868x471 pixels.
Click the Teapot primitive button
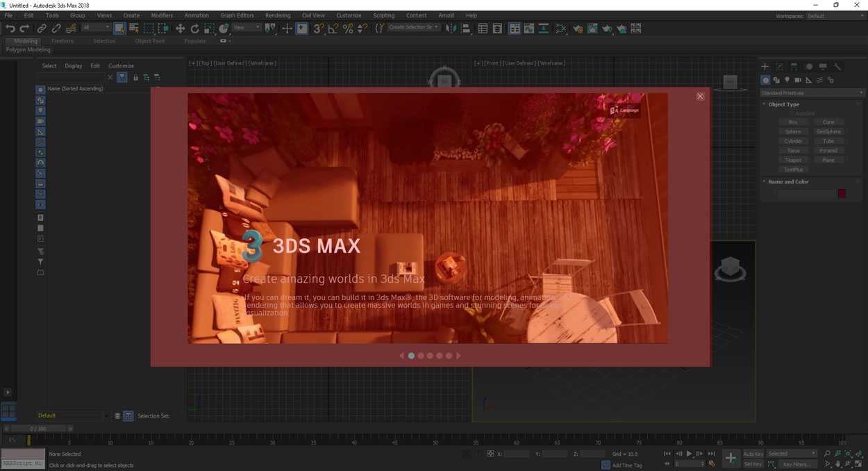tap(793, 160)
